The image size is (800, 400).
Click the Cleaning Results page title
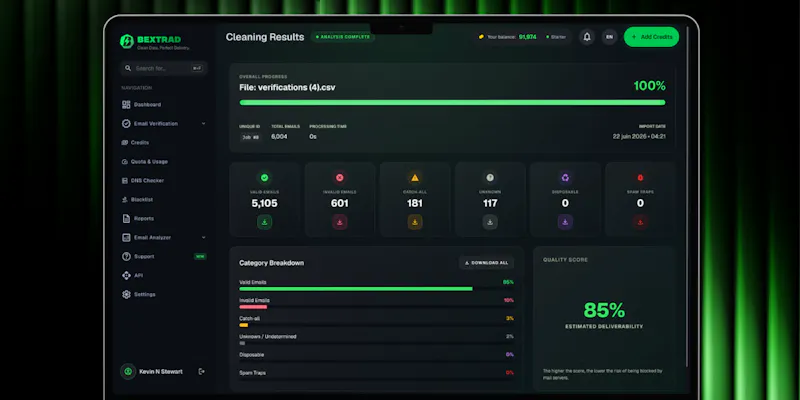pyautogui.click(x=265, y=37)
